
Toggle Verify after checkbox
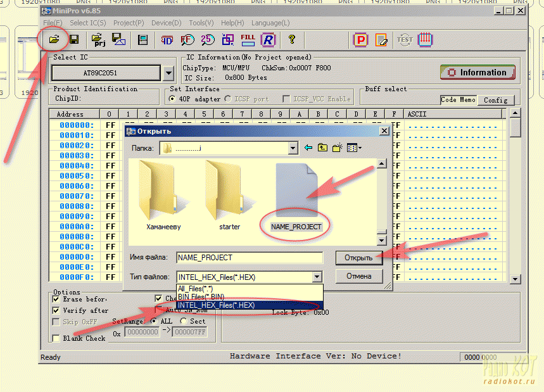pyautogui.click(x=56, y=310)
